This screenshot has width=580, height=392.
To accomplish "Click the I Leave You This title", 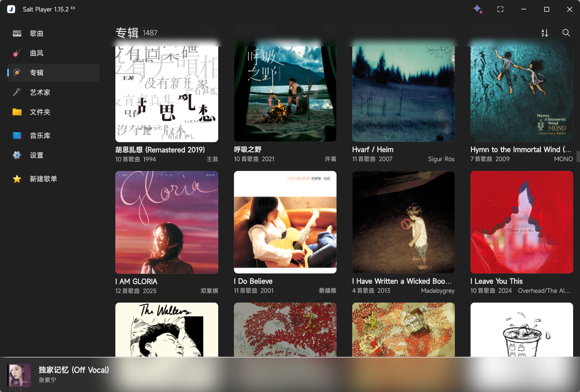I will click(496, 281).
